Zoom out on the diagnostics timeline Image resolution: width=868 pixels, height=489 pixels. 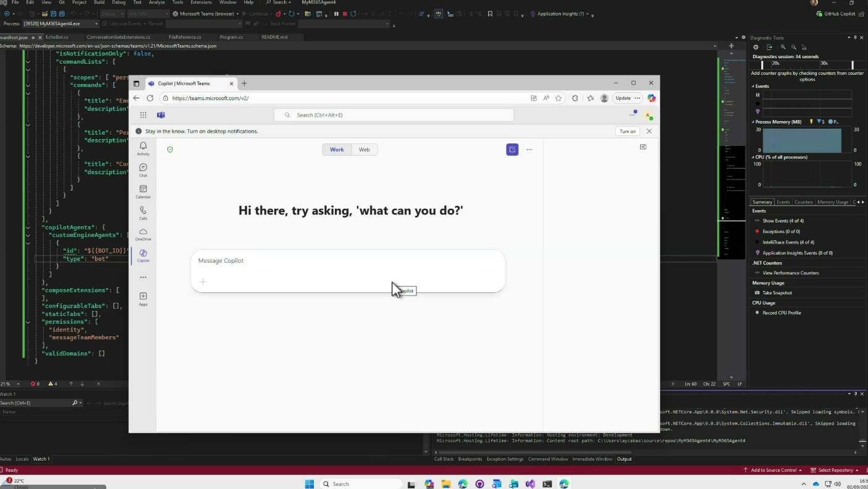(x=794, y=47)
